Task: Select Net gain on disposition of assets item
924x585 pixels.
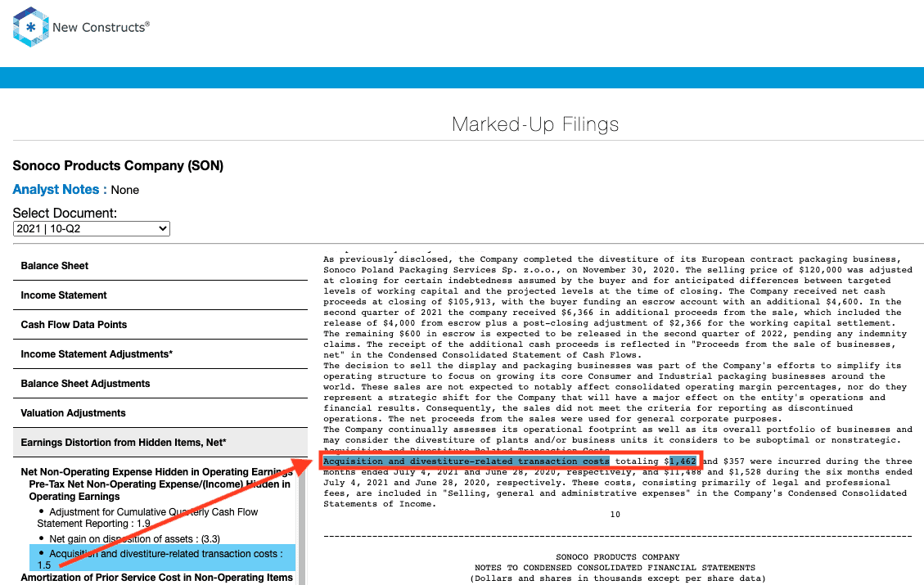Action: point(134,539)
